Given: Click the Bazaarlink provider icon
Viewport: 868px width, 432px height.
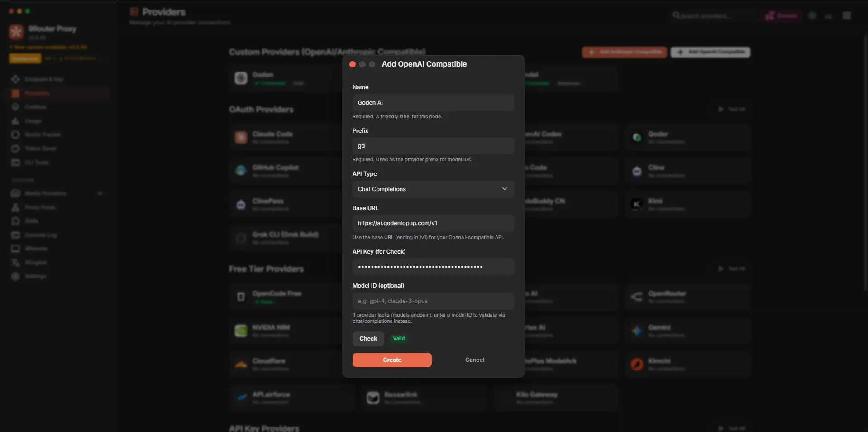Looking at the screenshot, I should pos(373,398).
